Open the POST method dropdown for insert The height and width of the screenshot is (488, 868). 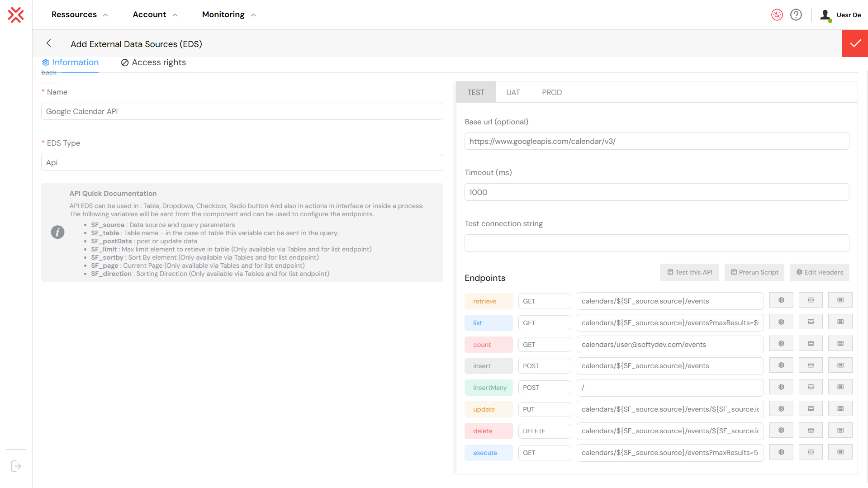[545, 366]
